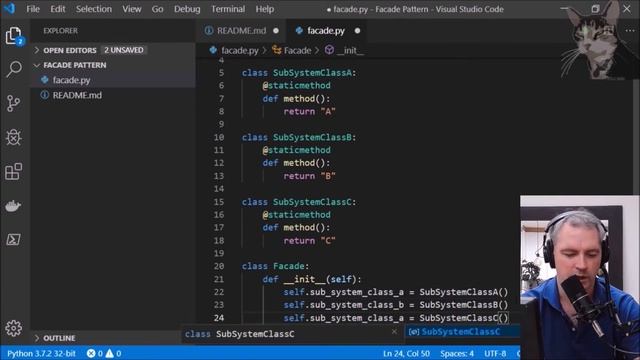This screenshot has width=640, height=360.
Task: Open the Debug view bug icon
Action: (x=13, y=138)
